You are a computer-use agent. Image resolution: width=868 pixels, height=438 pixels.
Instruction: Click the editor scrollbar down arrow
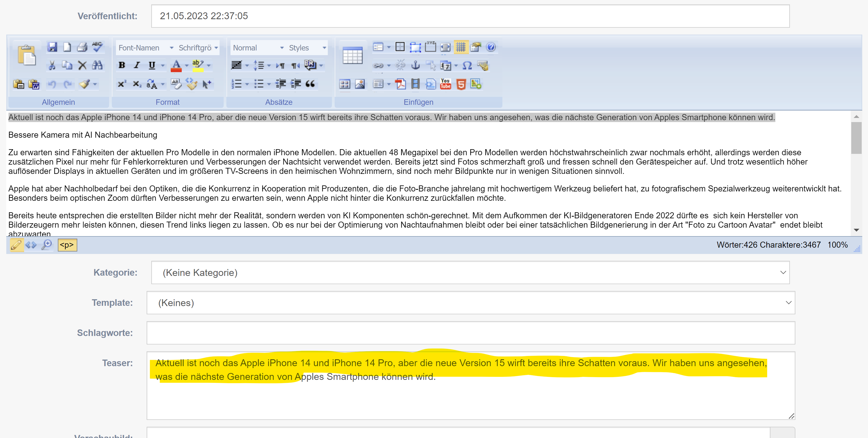[x=856, y=230]
